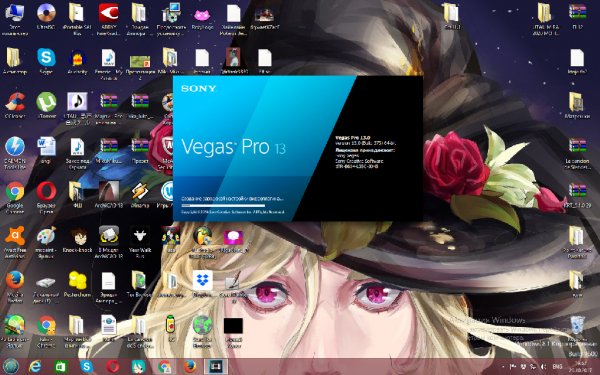Open Avast Free Antivirus shortcut
The height and width of the screenshot is (375, 600).
(x=15, y=236)
